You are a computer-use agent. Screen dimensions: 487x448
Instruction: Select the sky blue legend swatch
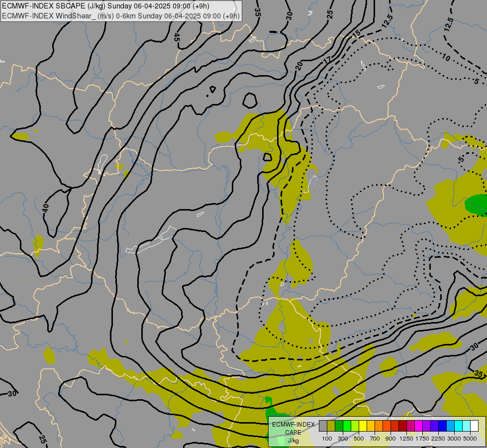pyautogui.click(x=450, y=426)
